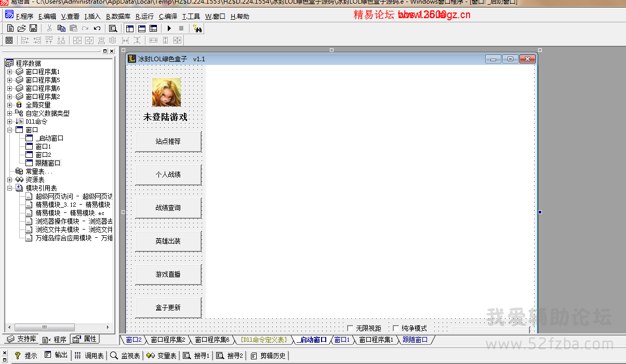Click the same height sizing icon
The image size is (626, 364).
click(165, 40)
